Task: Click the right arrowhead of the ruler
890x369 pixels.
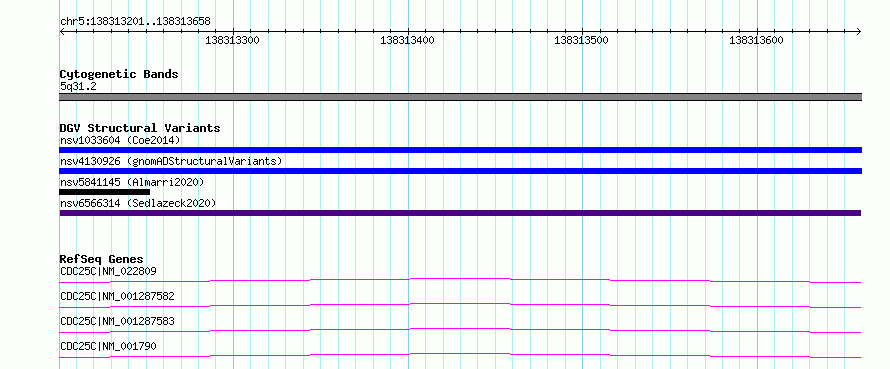Action: [859, 31]
